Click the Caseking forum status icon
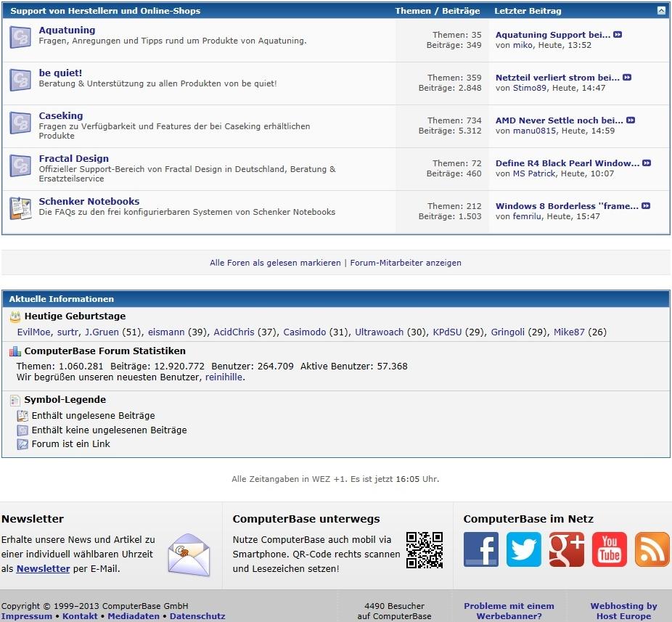The height and width of the screenshot is (622, 672). click(x=20, y=123)
